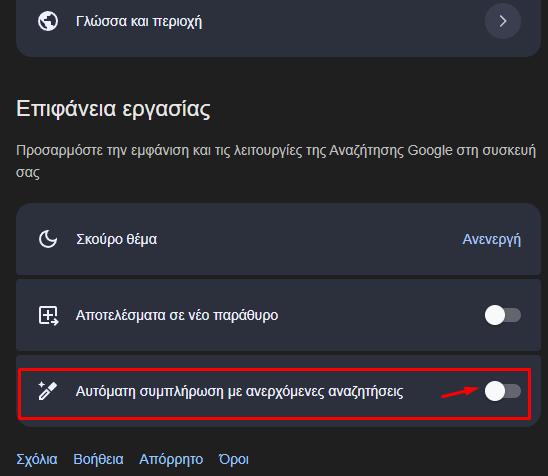Click the globe icon for language and region
Screen dimensions: 548x476
(x=48, y=21)
